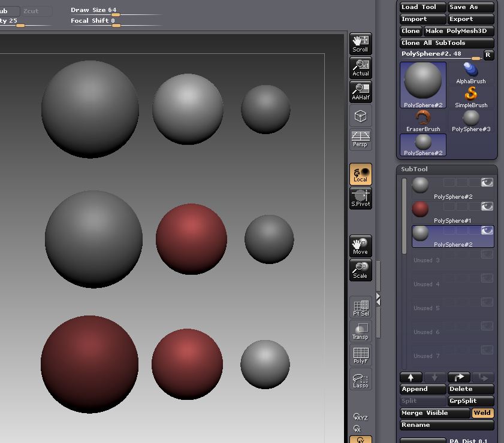Image resolution: width=504 pixels, height=443 pixels.
Task: Click the Merge Visible button
Action: click(434, 413)
